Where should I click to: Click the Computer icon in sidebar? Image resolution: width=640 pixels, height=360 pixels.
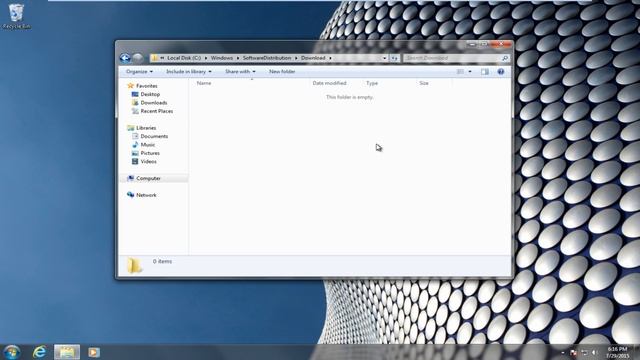(x=131, y=178)
